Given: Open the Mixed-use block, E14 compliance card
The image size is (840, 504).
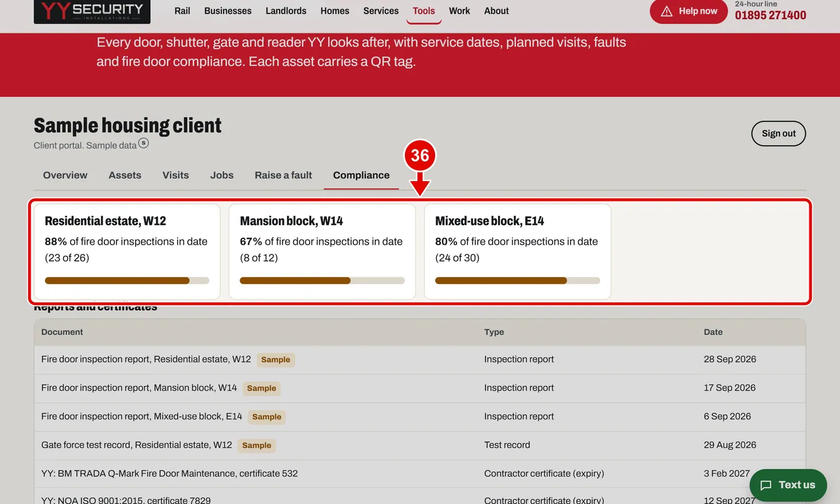Looking at the screenshot, I should point(517,251).
